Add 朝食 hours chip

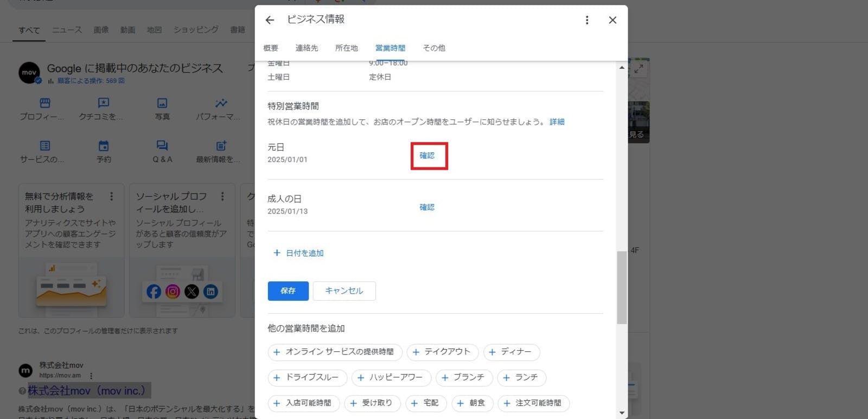(472, 403)
